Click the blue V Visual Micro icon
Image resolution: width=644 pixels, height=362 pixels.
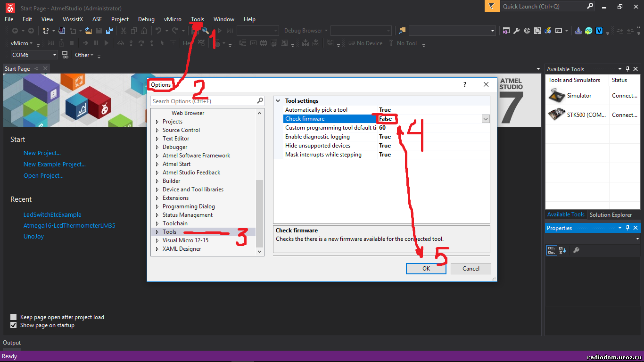(599, 31)
